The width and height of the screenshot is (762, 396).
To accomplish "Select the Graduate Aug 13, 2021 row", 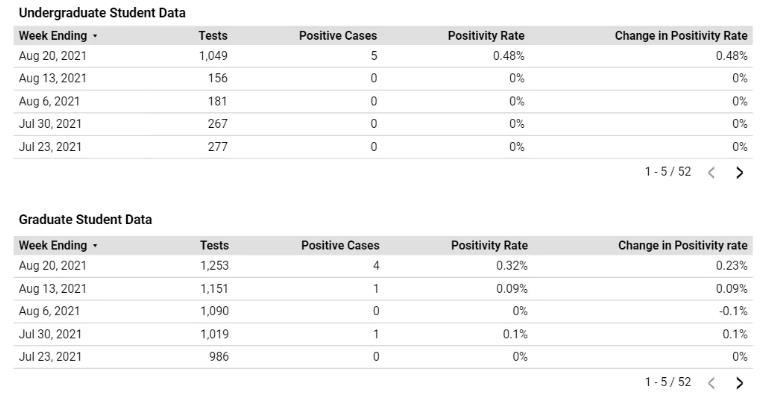I will click(x=383, y=289).
